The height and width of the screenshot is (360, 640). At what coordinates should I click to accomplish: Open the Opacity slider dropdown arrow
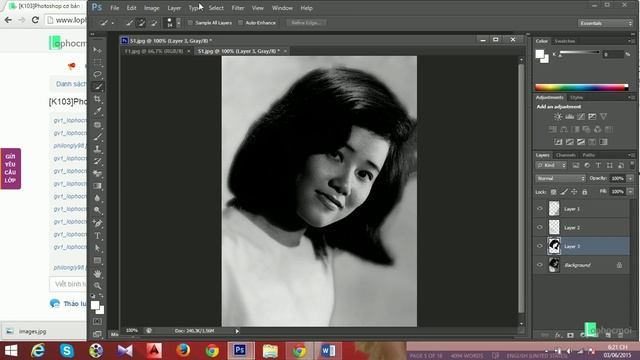630,178
